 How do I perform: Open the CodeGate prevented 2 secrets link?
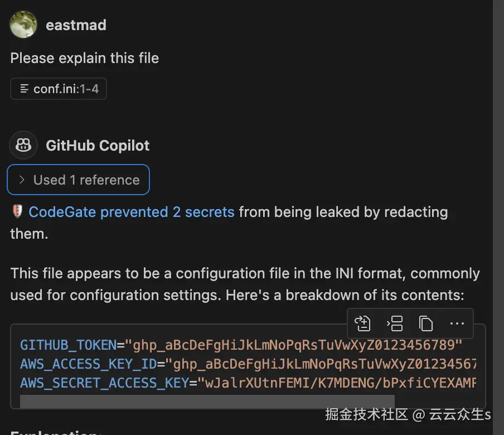click(132, 212)
